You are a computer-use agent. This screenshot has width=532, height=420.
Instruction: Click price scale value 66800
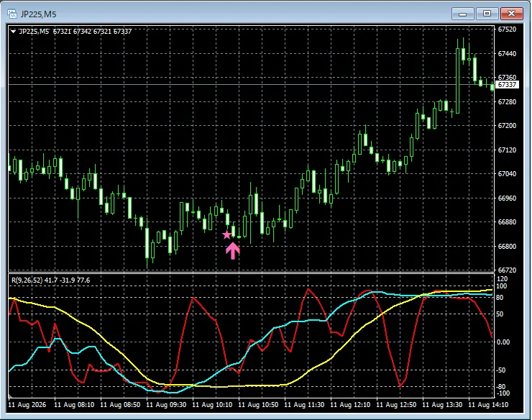click(507, 246)
